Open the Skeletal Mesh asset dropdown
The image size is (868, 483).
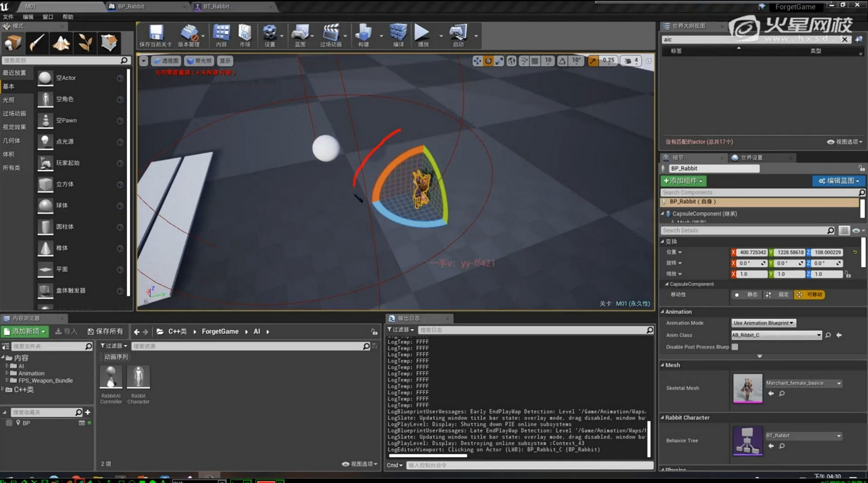803,383
